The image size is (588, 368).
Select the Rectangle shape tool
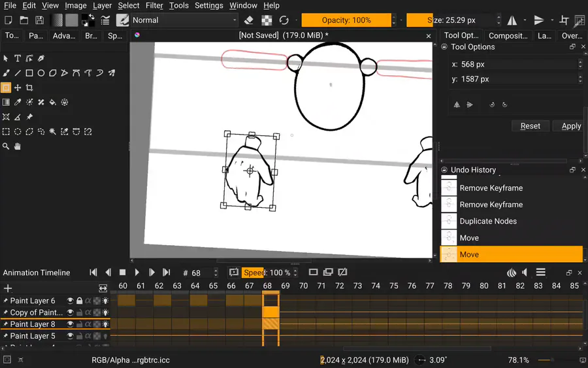[x=29, y=73]
